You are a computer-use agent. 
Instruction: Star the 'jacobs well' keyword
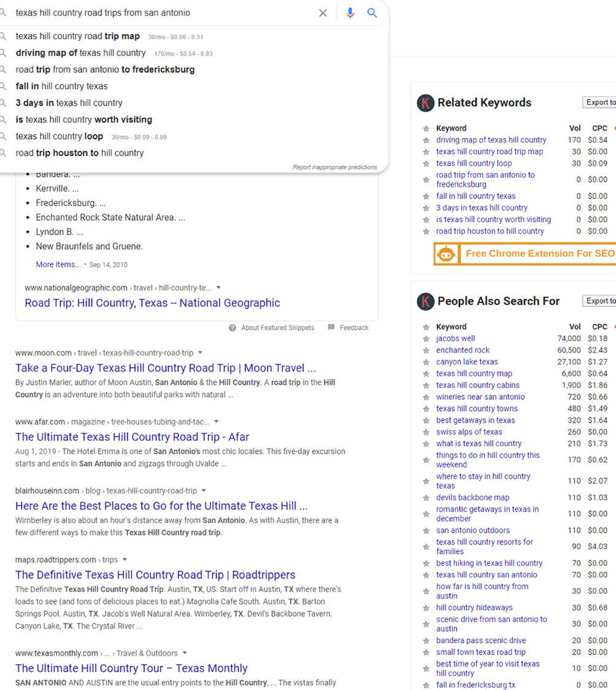point(426,339)
